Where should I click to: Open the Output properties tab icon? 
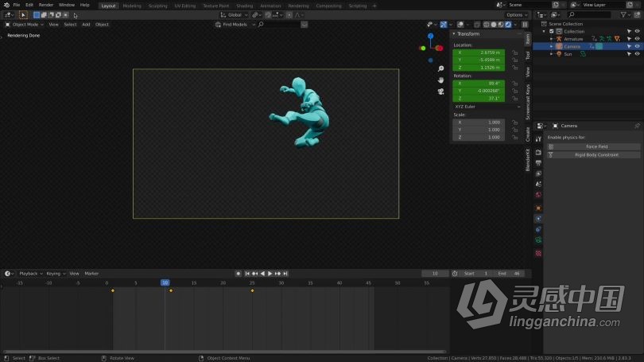(x=538, y=163)
